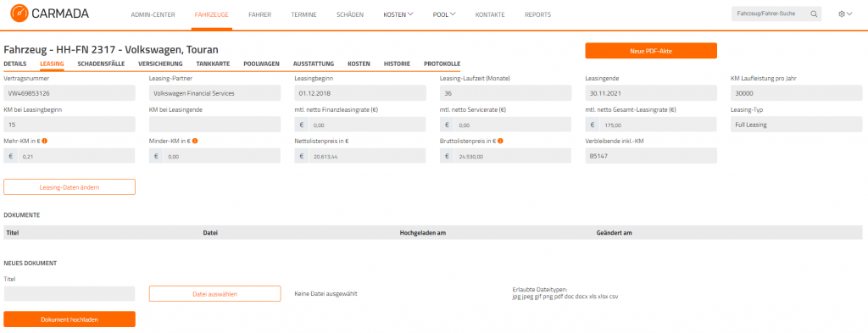The width and height of the screenshot is (868, 333).
Task: Open the Poolwagen tab
Action: click(261, 64)
